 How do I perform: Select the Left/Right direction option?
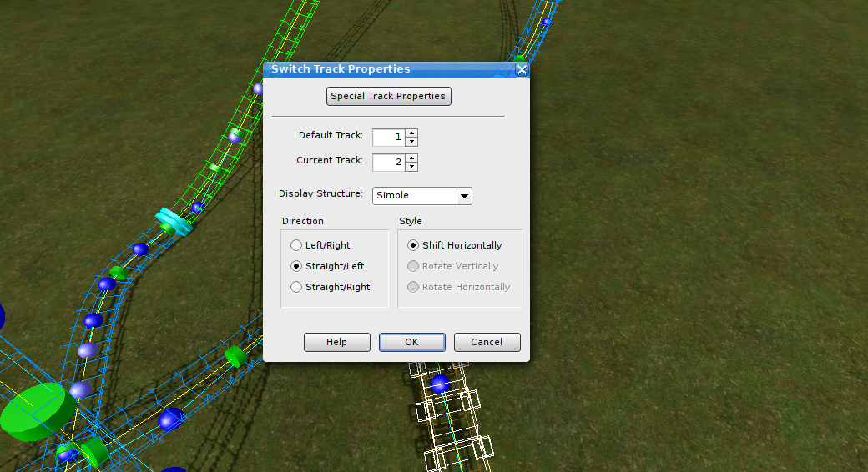click(x=296, y=246)
